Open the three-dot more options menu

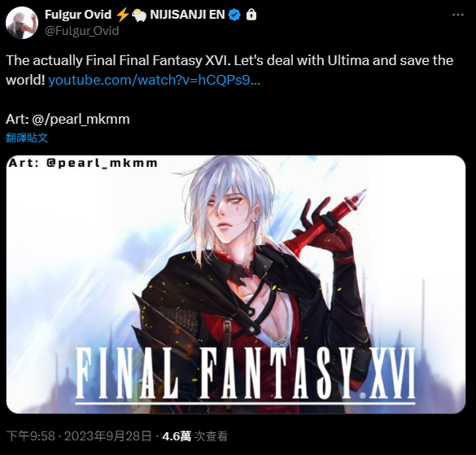click(x=458, y=15)
